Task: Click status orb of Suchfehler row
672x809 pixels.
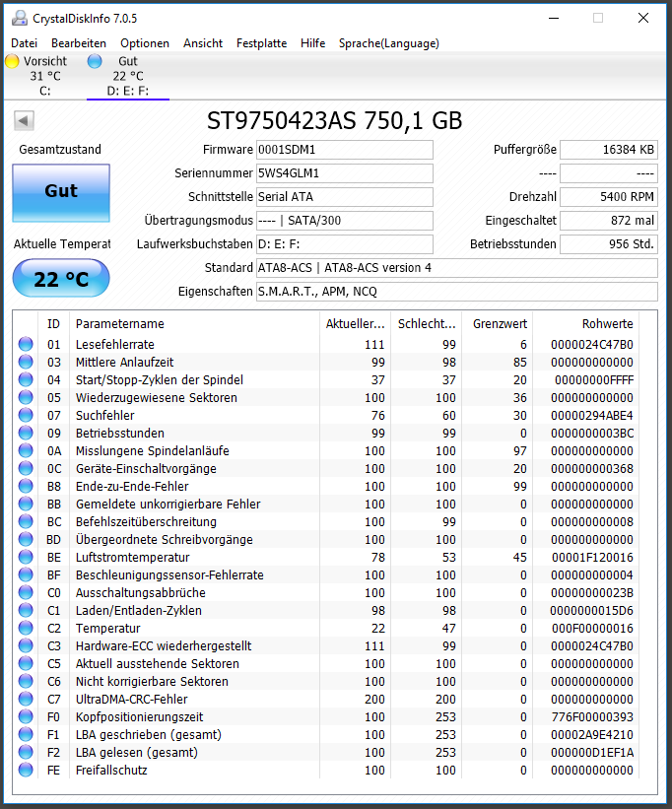Action: [x=26, y=415]
